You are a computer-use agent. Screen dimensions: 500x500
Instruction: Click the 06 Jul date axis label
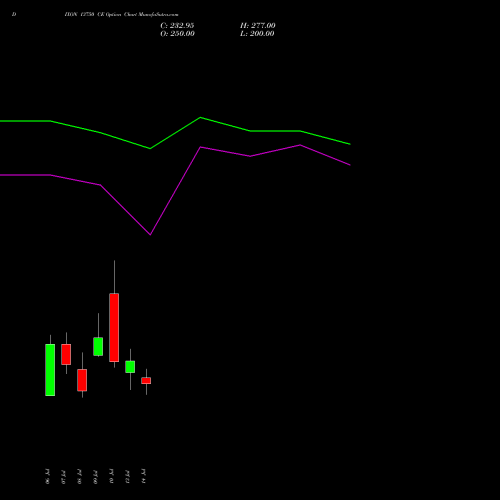tap(47, 477)
